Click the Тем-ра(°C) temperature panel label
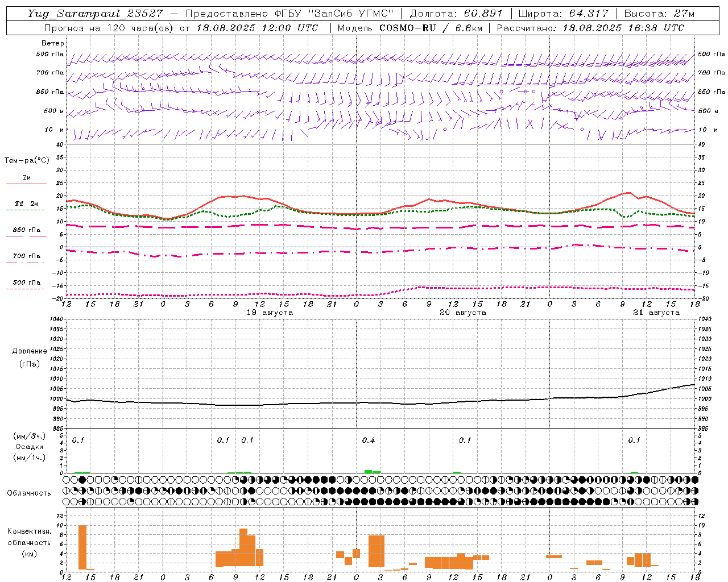 (x=27, y=161)
